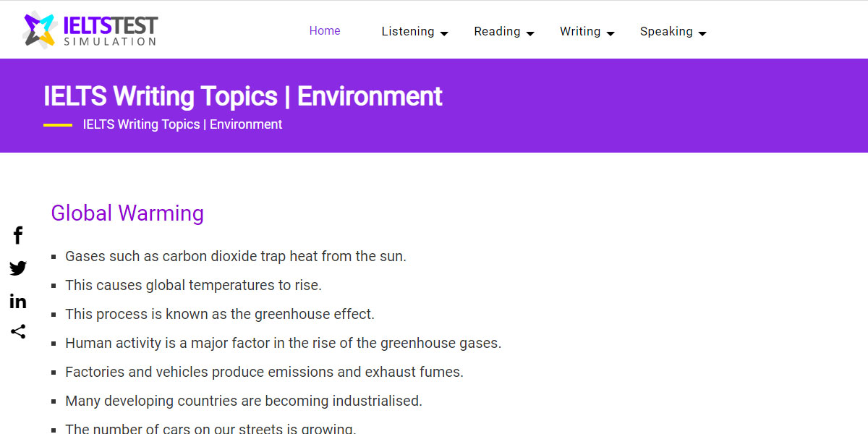The image size is (868, 434).
Task: Select the bullet about carbon dioxide trapping heat
Action: [x=236, y=256]
